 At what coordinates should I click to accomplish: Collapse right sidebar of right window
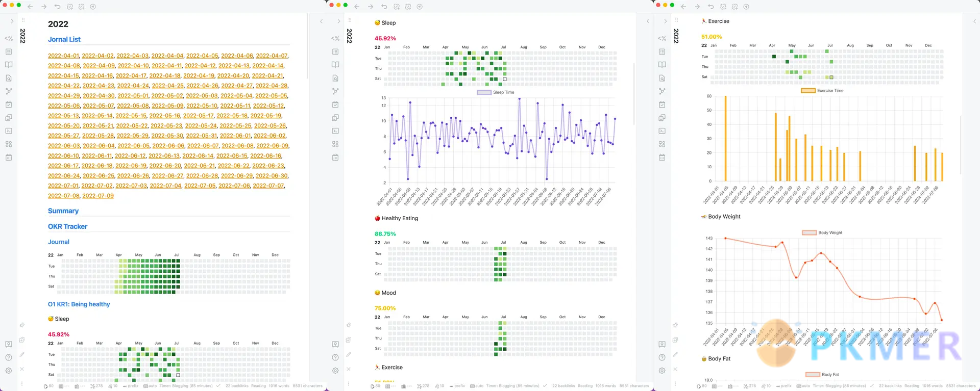pos(974,21)
